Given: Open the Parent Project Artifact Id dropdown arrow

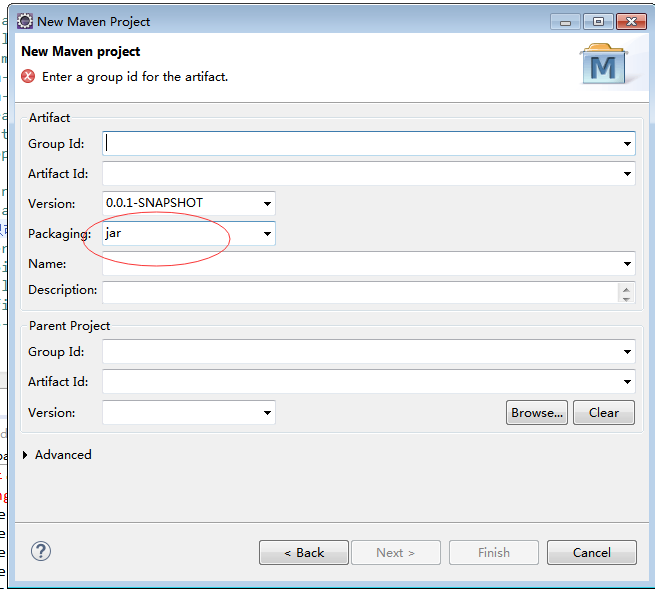Looking at the screenshot, I should click(627, 382).
